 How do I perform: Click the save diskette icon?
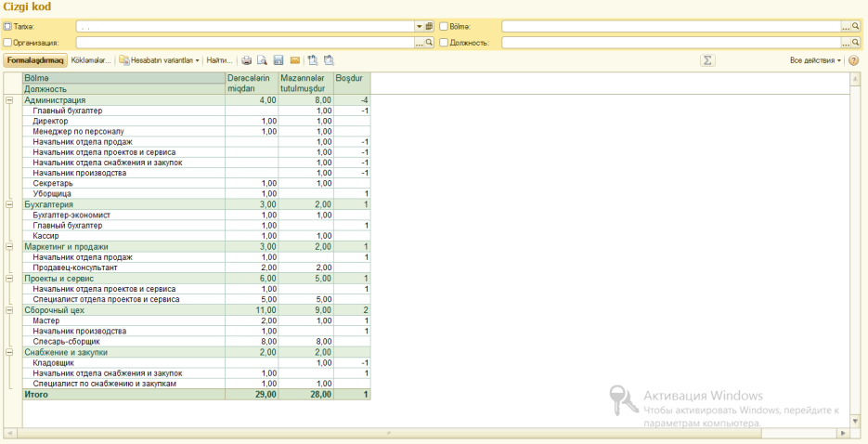tap(278, 60)
